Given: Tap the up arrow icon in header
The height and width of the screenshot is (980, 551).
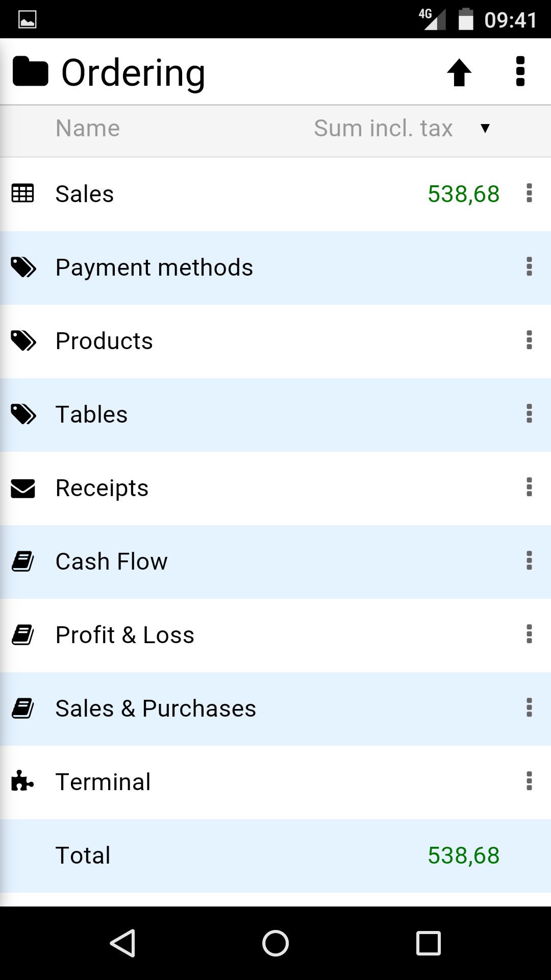Looking at the screenshot, I should (x=459, y=72).
